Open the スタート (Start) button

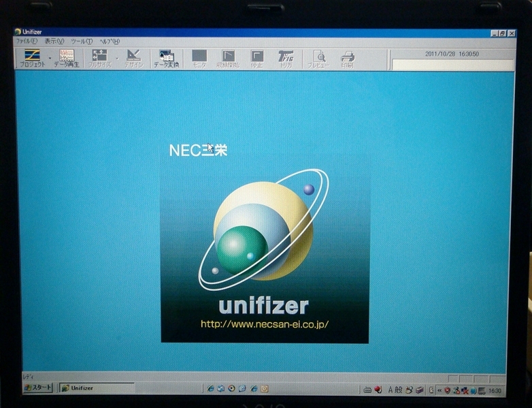tap(38, 388)
